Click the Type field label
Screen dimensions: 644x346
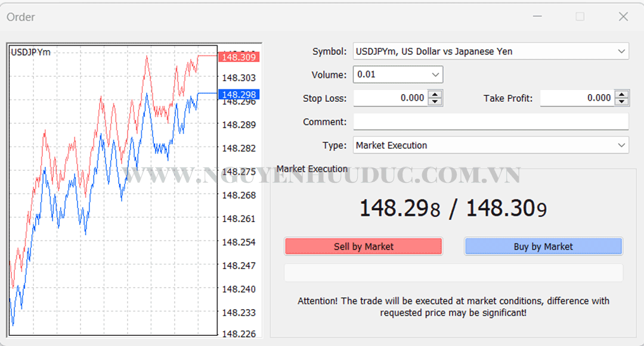pyautogui.click(x=335, y=145)
